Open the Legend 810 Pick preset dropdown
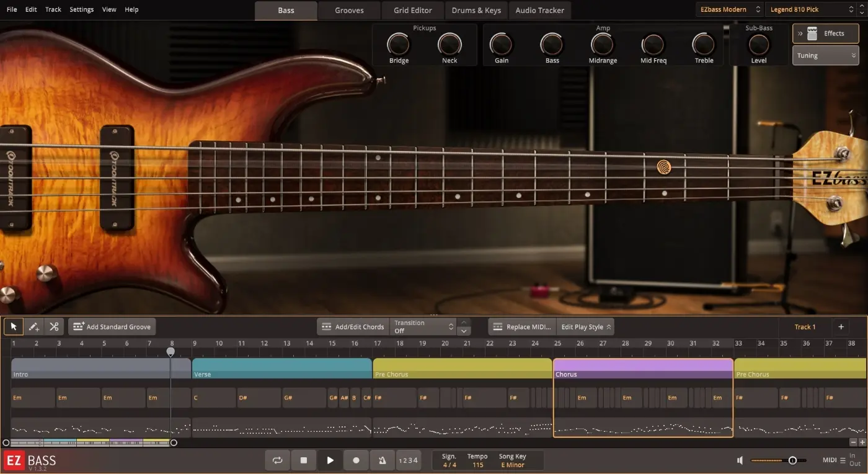This screenshot has width=868, height=474. tap(812, 9)
